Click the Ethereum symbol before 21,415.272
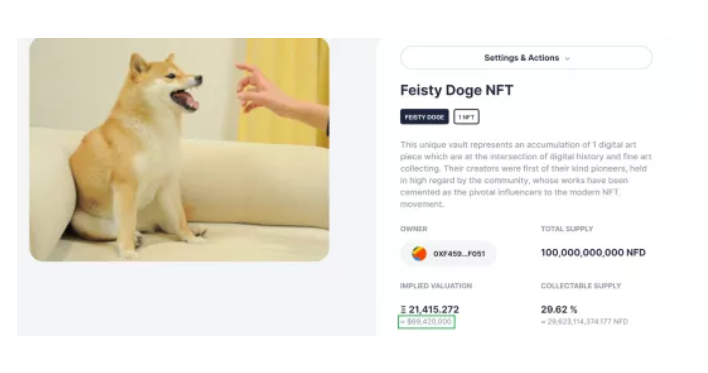Image resolution: width=708 pixels, height=373 pixels. 403,309
